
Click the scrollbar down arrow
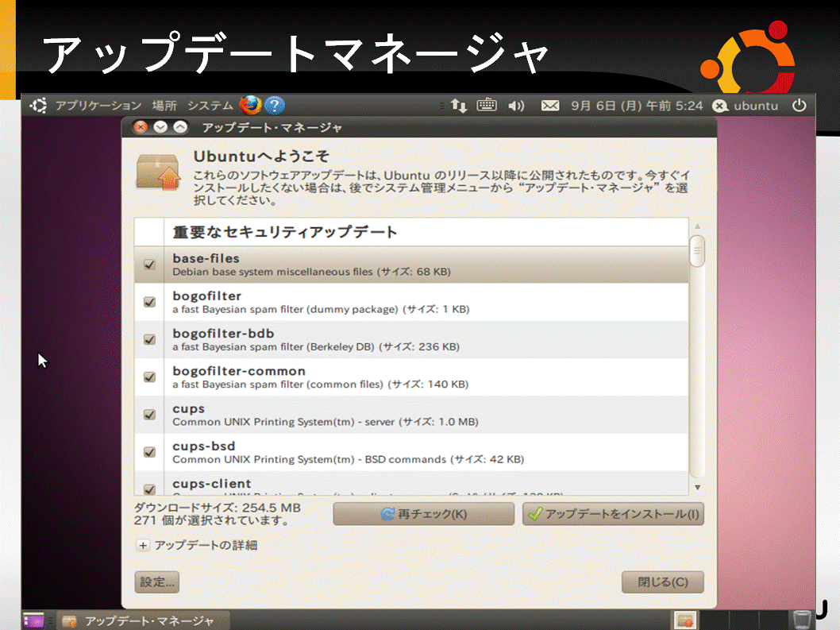point(698,487)
